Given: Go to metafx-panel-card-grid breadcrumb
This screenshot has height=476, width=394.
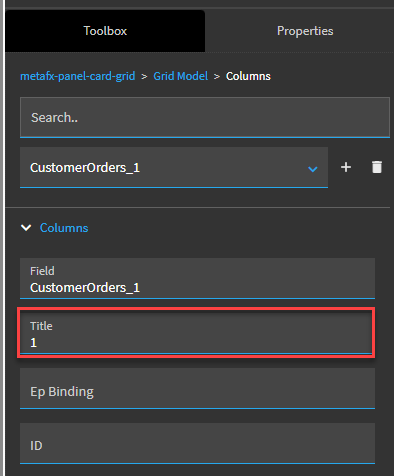Looking at the screenshot, I should [78, 76].
